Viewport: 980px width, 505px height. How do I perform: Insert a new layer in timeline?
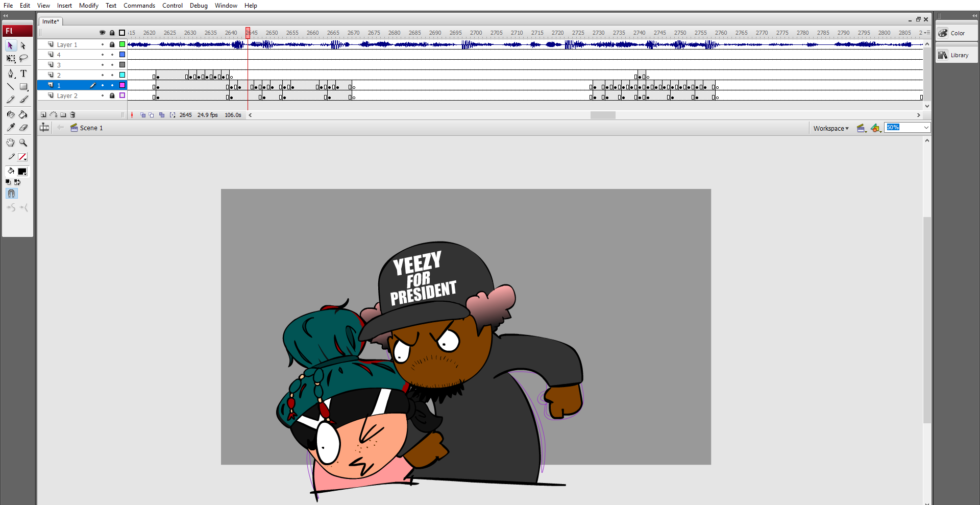tap(43, 115)
